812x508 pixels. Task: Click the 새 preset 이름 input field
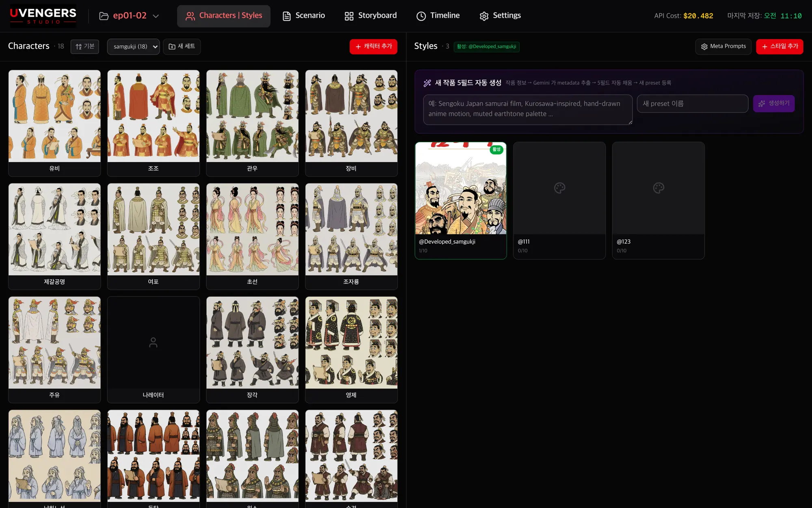coord(693,104)
